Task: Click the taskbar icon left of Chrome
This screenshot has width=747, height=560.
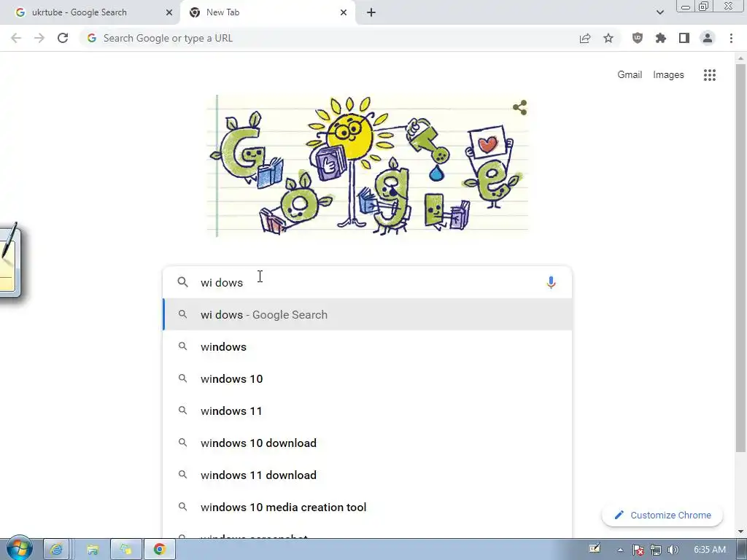Action: pos(125,550)
